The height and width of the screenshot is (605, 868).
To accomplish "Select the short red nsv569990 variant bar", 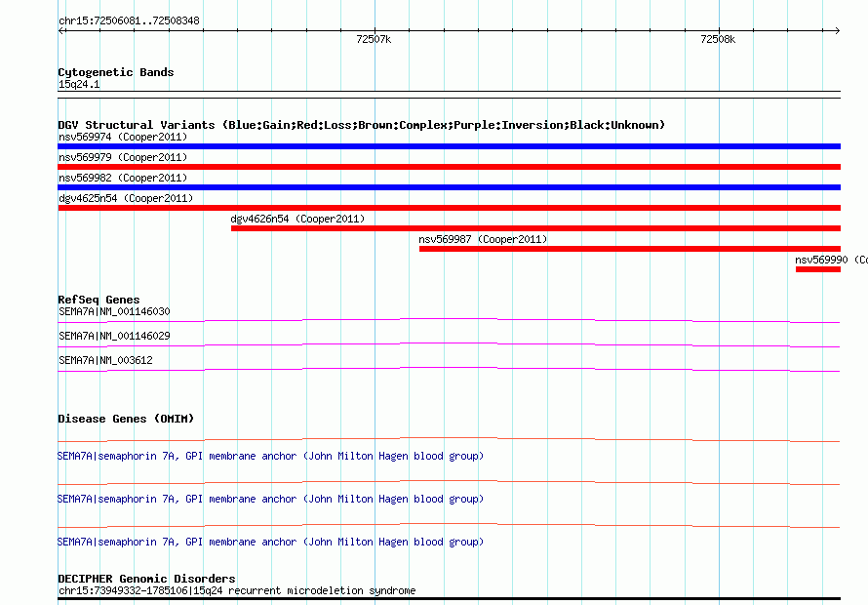I will click(817, 269).
